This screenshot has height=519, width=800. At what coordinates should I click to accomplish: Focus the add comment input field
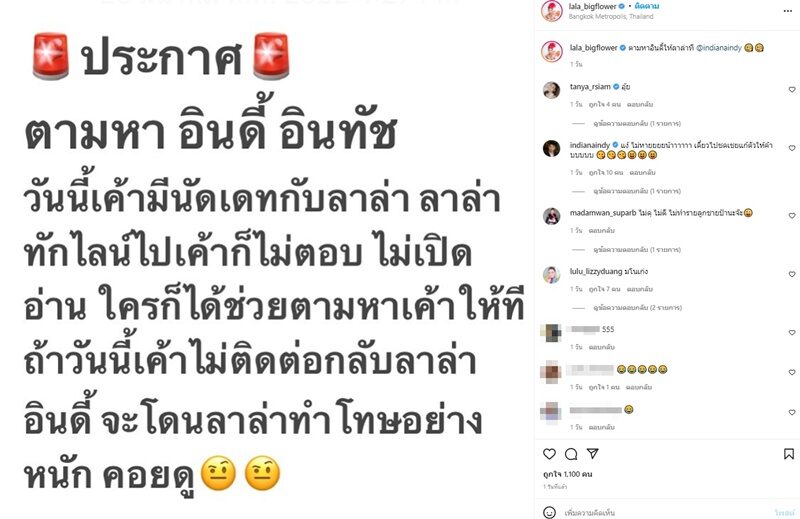tap(663, 512)
